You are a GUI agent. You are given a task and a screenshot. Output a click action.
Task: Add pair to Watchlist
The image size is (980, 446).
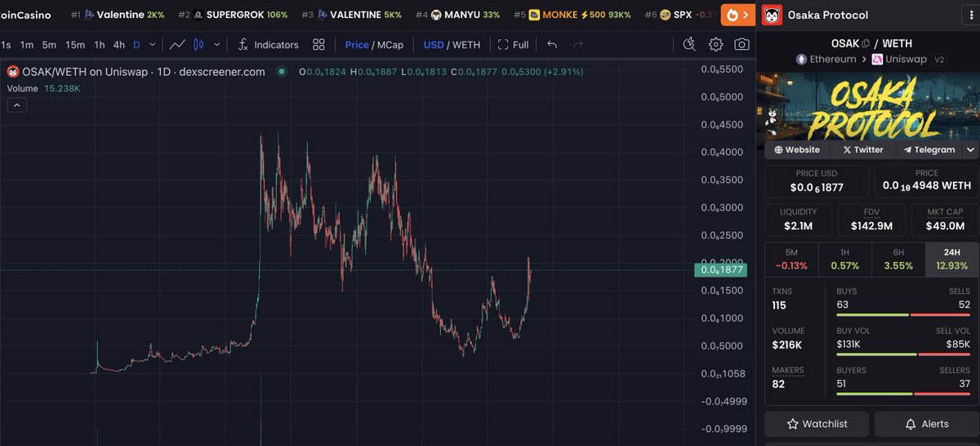point(817,424)
